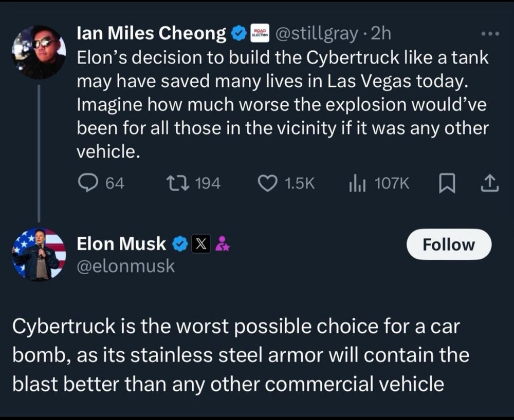
Task: Tap the repost icon with 194 reposts
Action: point(177,183)
